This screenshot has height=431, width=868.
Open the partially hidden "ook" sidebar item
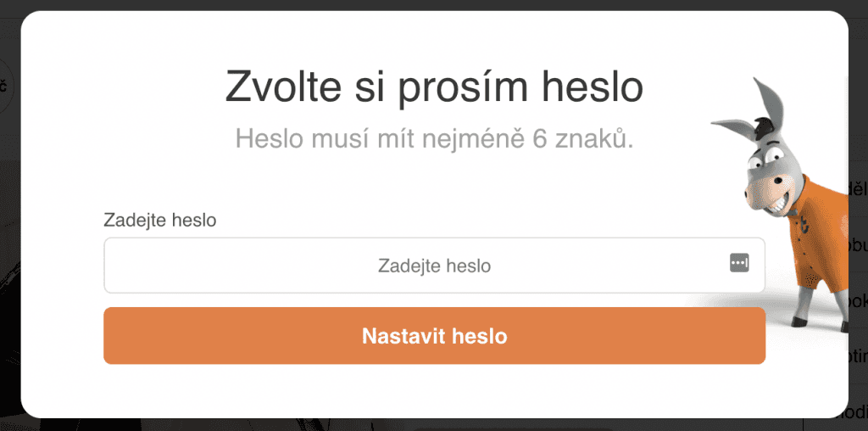click(x=857, y=301)
